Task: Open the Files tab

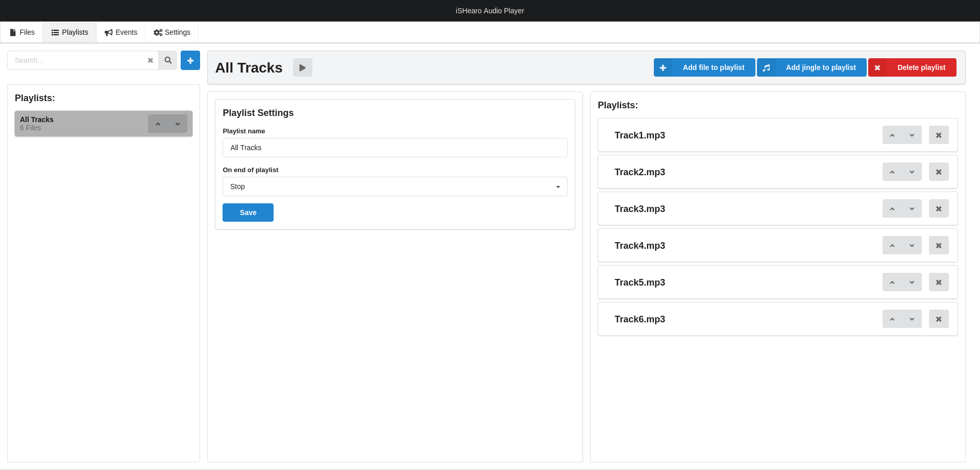Action: [22, 32]
